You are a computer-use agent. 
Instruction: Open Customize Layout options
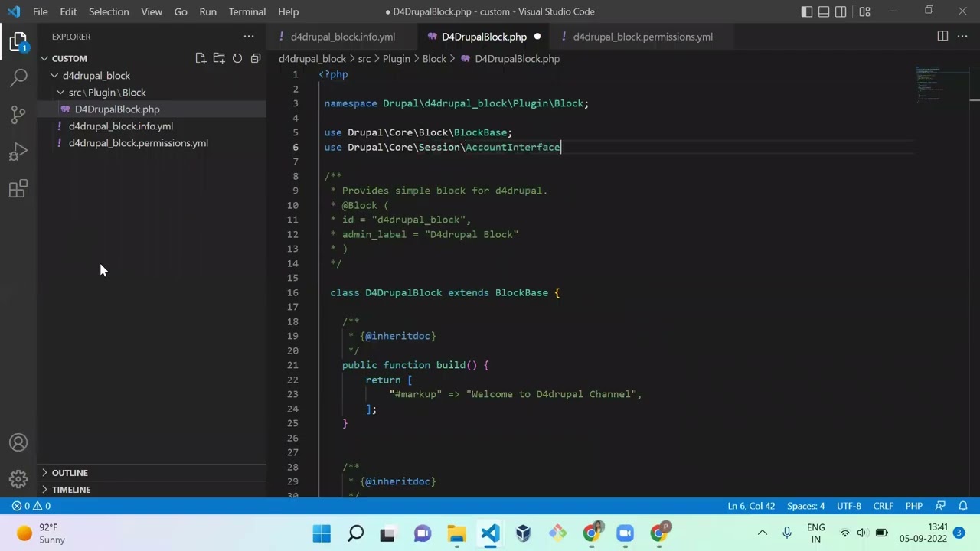[x=864, y=11]
